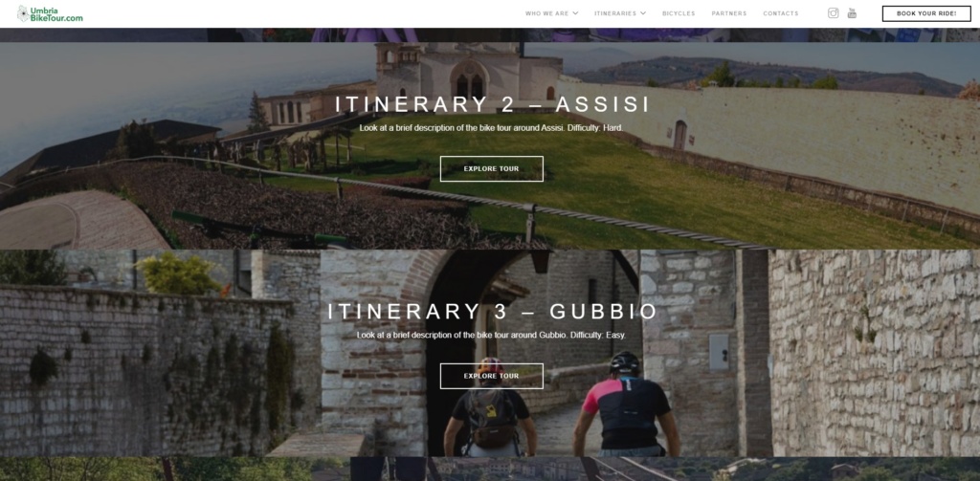Explore the Assisi itinerary tour
The height and width of the screenshot is (481, 980).
pos(492,168)
